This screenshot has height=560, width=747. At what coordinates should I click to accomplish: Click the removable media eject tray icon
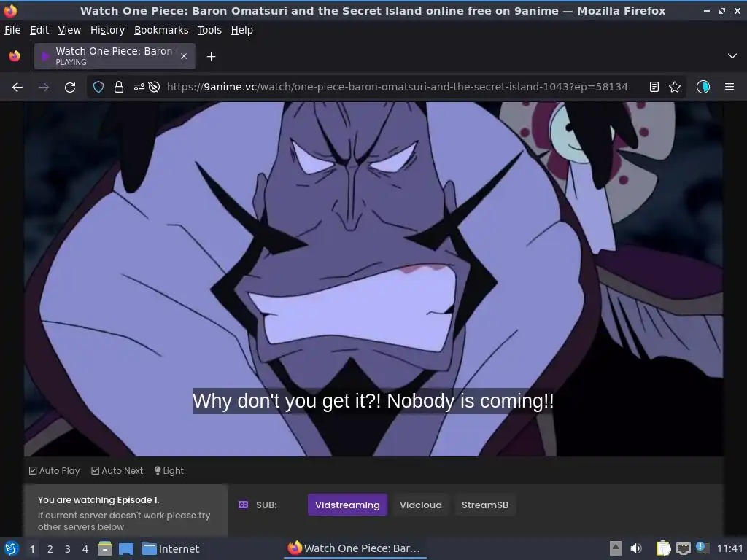click(616, 548)
